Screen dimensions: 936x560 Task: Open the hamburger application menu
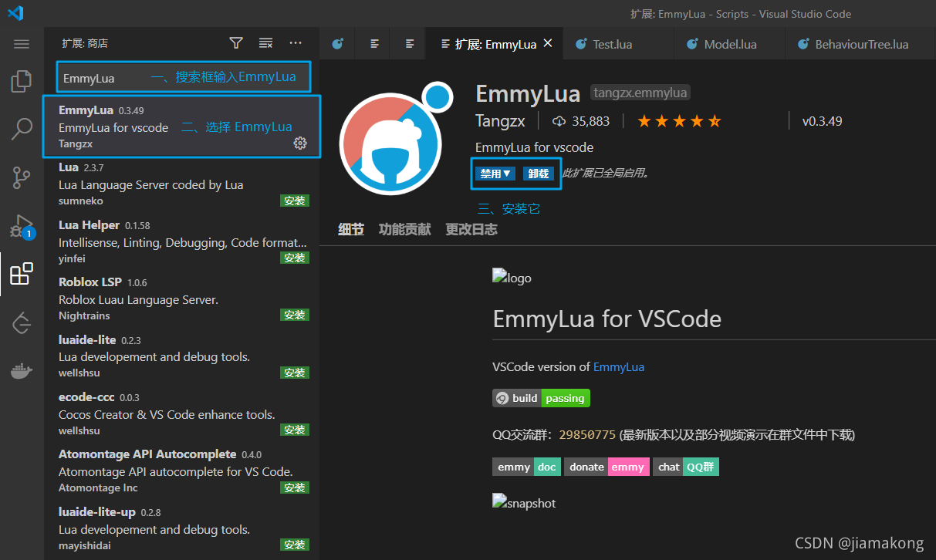22,44
